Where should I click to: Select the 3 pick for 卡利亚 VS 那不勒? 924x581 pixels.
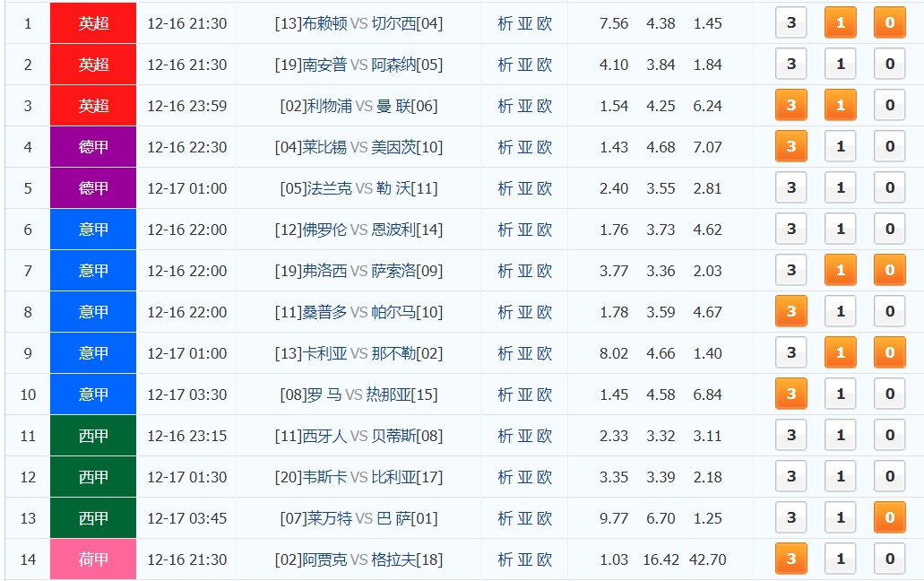[790, 352]
